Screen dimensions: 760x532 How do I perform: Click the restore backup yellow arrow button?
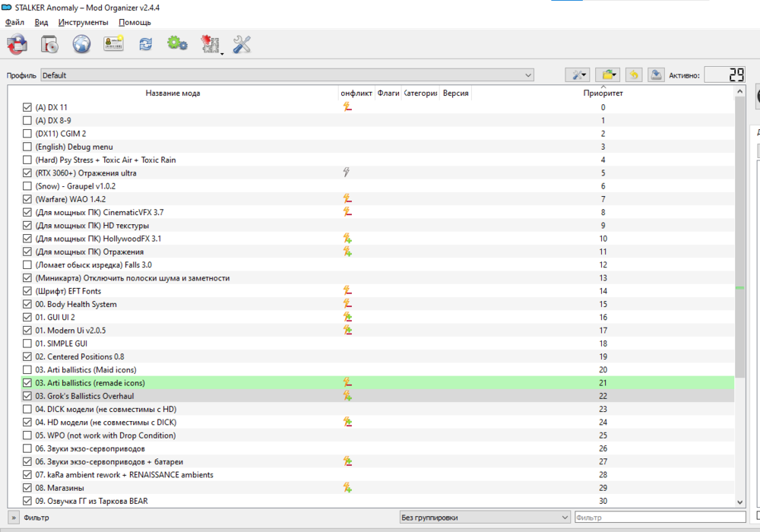coord(633,74)
